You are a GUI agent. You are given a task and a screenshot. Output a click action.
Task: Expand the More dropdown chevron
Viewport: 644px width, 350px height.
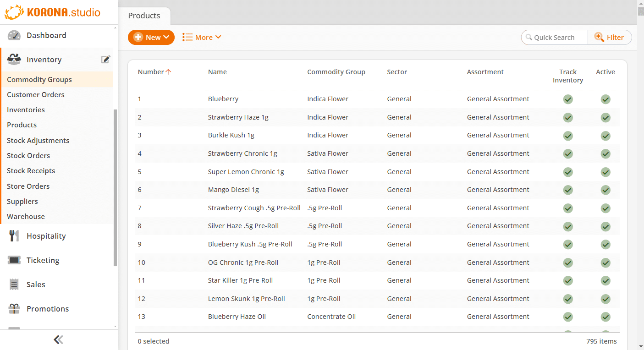[218, 38]
